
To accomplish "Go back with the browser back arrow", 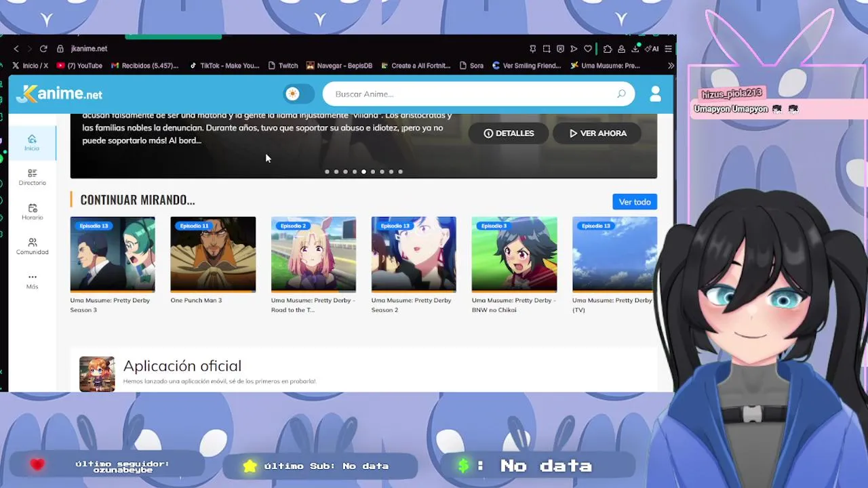I will 16,49.
